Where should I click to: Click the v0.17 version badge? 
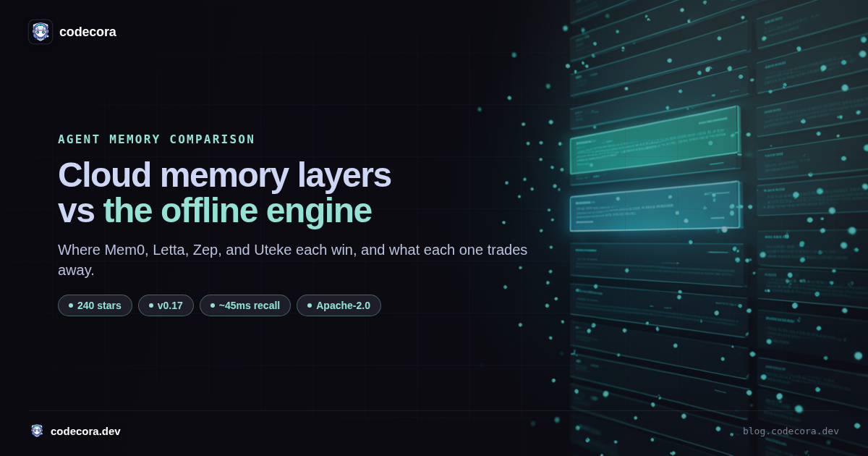pos(166,305)
